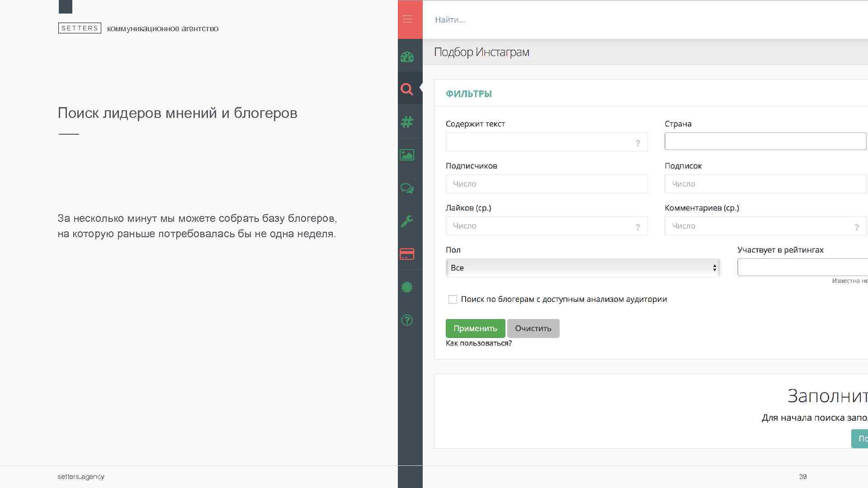Open the credit card billing icon

point(407,254)
